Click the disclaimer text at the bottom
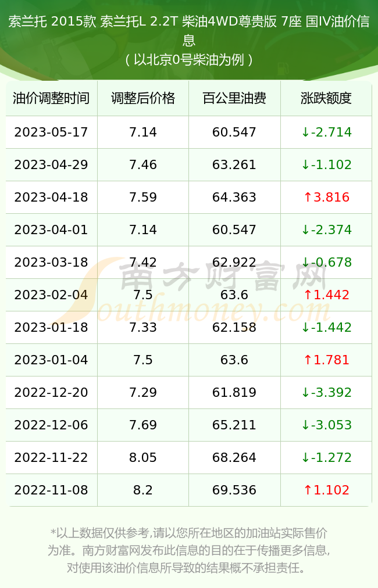This screenshot has width=378, height=588. tap(189, 550)
